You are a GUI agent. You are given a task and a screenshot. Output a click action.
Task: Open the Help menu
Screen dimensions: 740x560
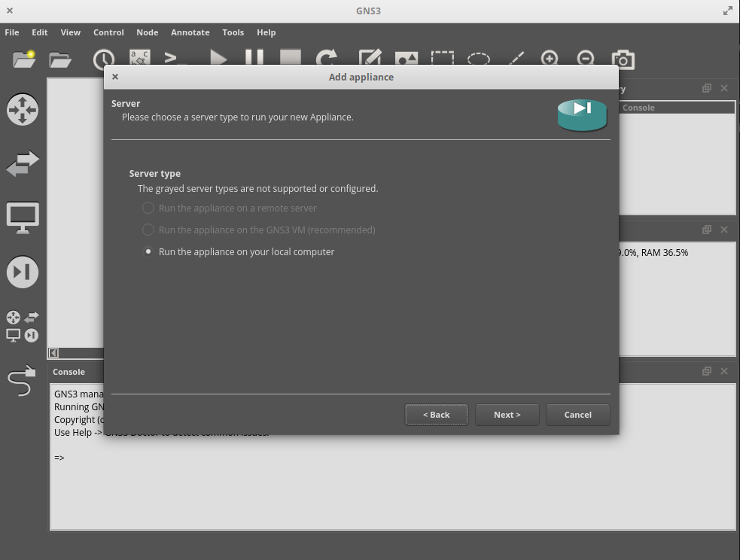(x=266, y=32)
